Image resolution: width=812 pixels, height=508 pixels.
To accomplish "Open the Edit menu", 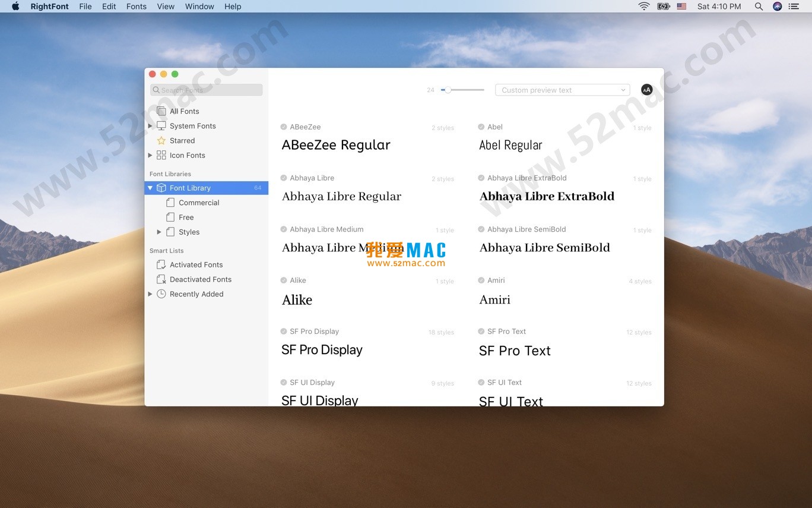I will (109, 7).
